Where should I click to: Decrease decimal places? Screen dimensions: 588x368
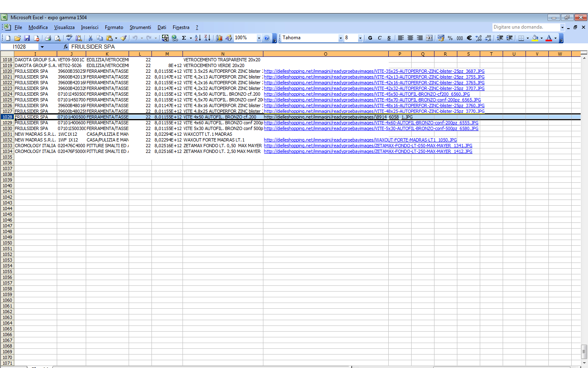coord(488,38)
